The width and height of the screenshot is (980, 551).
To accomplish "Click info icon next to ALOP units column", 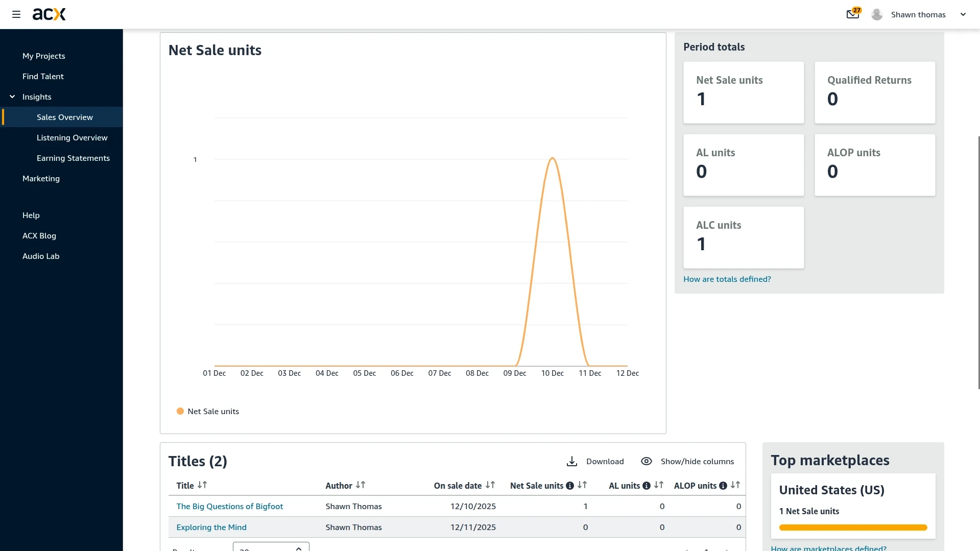I will (x=723, y=486).
